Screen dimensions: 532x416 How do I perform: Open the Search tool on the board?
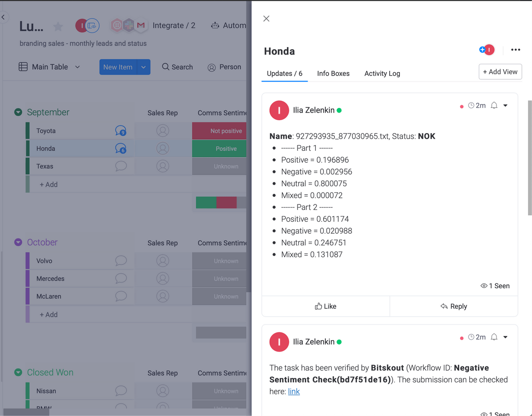click(177, 67)
